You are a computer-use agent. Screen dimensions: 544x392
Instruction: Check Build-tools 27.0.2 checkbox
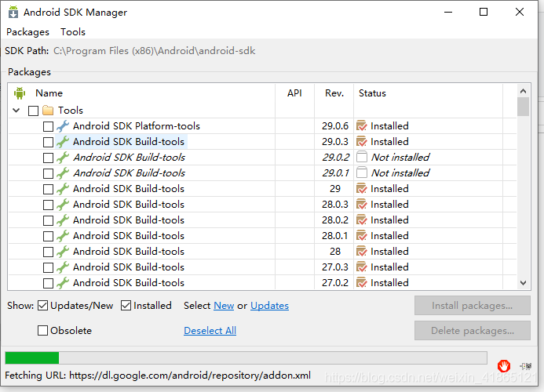48,283
